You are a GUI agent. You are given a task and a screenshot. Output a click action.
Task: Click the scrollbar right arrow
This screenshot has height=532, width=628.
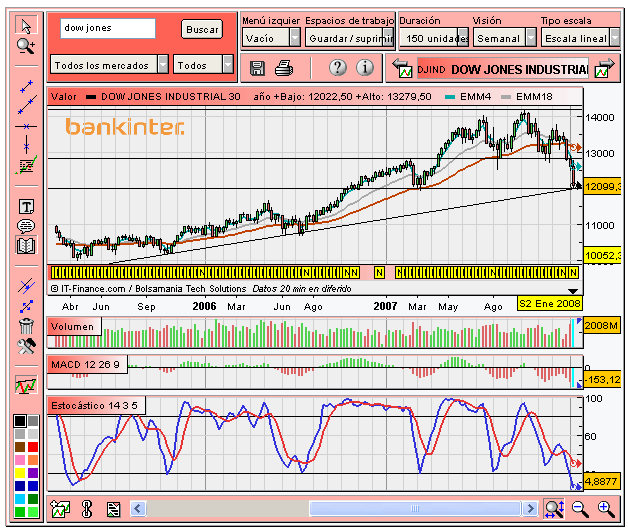(531, 509)
